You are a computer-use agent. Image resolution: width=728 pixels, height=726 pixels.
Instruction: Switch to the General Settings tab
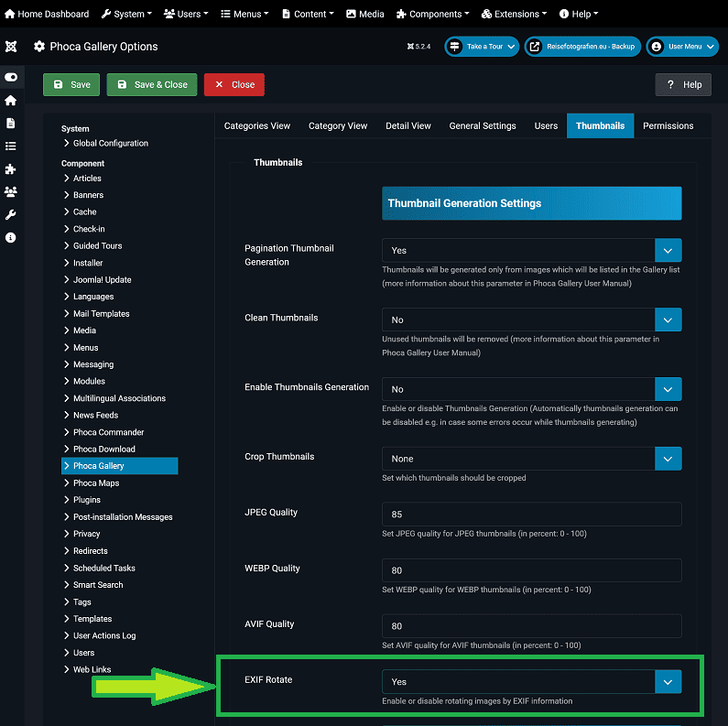pos(482,126)
